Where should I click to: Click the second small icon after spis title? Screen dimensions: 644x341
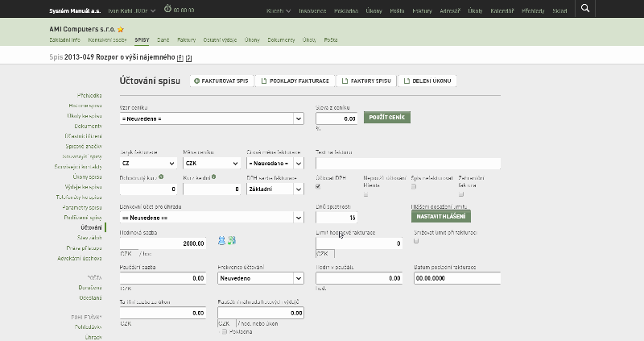pyautogui.click(x=188, y=58)
